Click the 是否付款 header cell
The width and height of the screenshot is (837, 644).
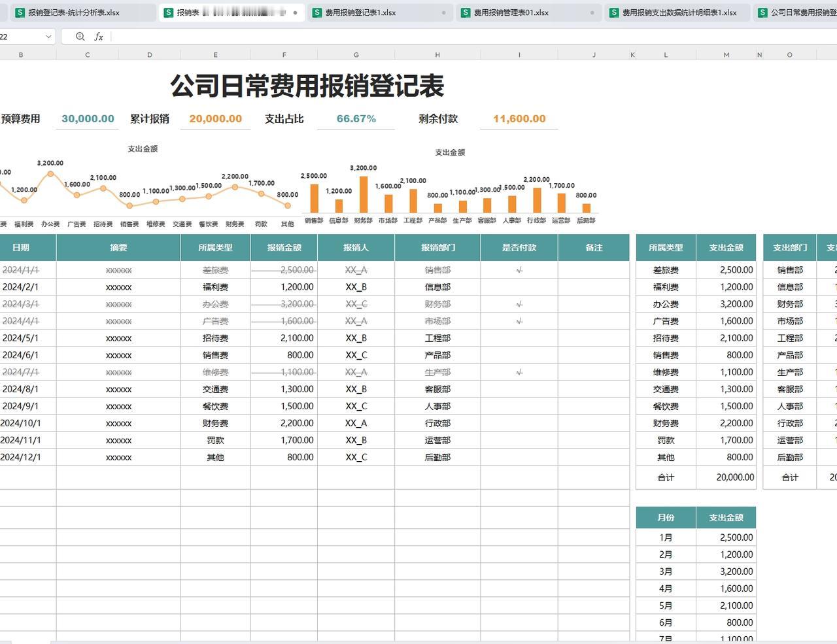point(519,248)
